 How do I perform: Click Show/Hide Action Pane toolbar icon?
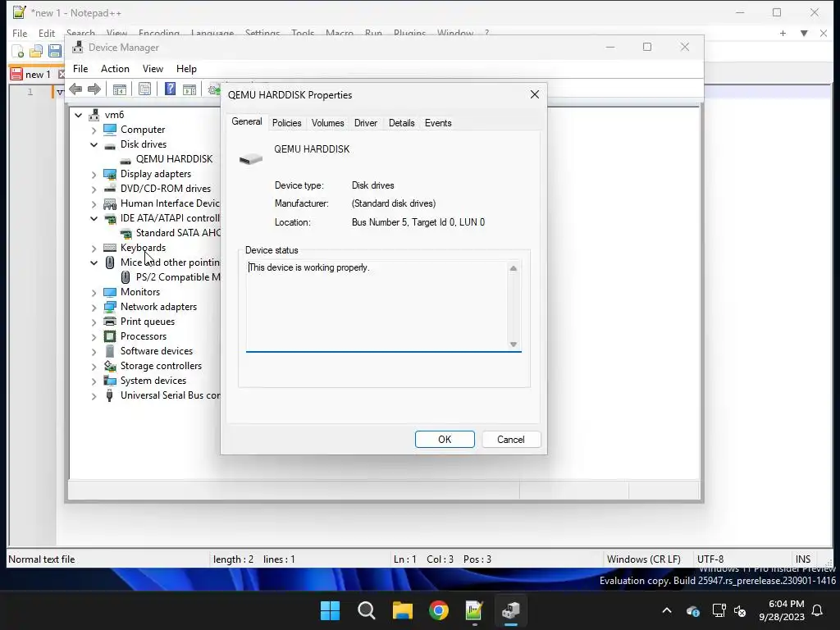click(189, 89)
